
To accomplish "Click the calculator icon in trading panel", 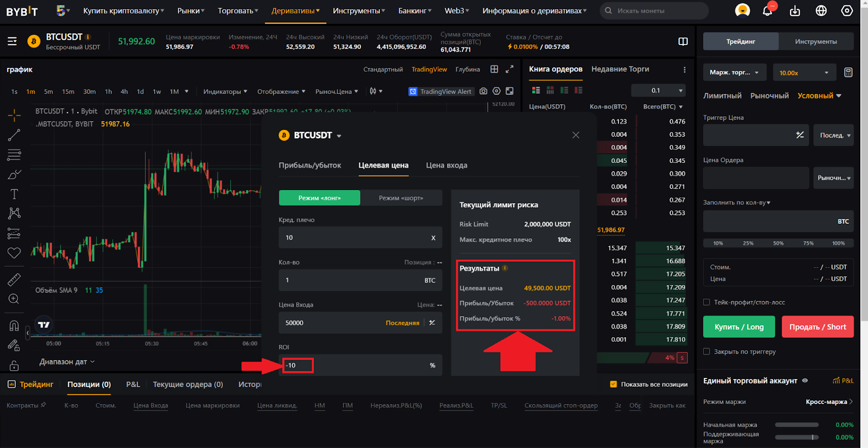I will [848, 73].
